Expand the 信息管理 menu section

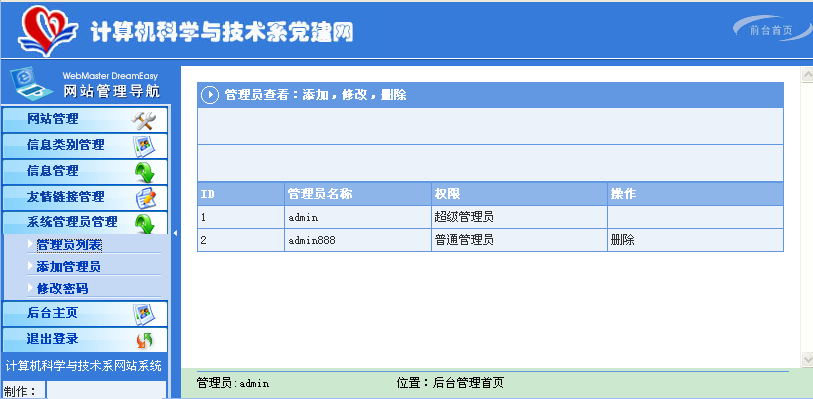[x=85, y=172]
